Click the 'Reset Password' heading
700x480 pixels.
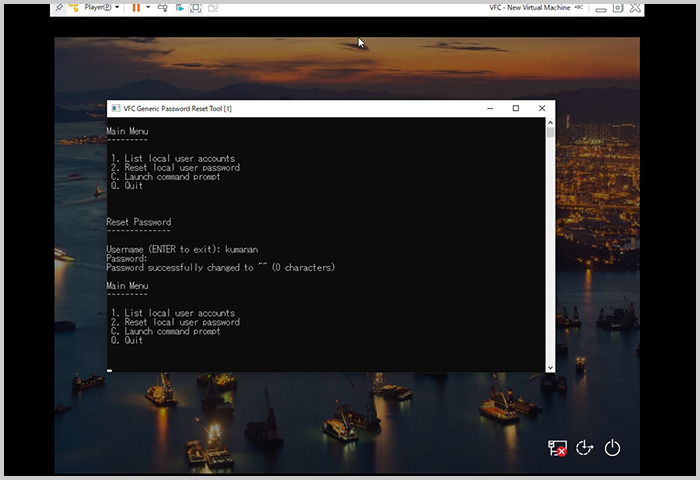[x=139, y=222]
